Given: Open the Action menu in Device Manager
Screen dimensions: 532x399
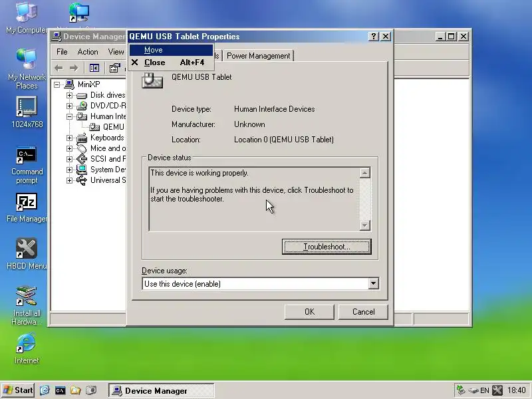Looking at the screenshot, I should [x=88, y=52].
